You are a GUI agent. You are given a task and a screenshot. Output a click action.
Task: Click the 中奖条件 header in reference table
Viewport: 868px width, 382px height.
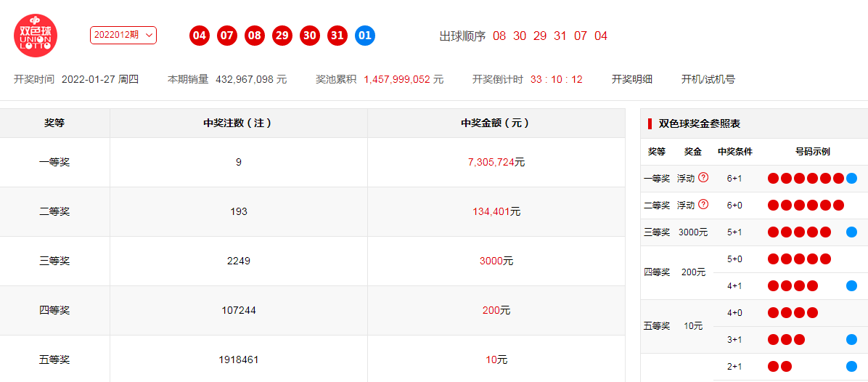[734, 151]
